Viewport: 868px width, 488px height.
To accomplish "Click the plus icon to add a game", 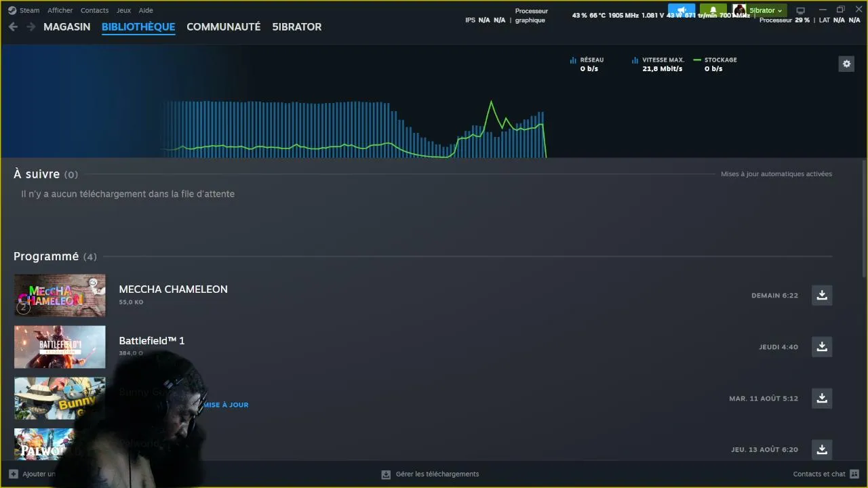I will click(x=14, y=474).
